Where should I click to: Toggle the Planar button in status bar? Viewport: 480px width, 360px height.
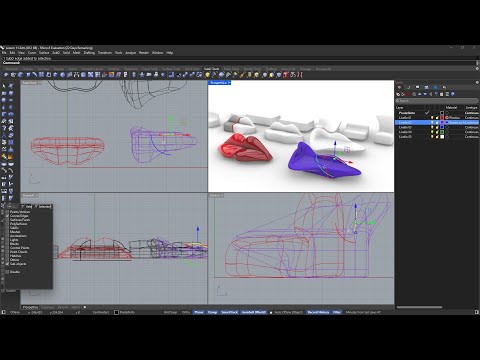[199, 312]
